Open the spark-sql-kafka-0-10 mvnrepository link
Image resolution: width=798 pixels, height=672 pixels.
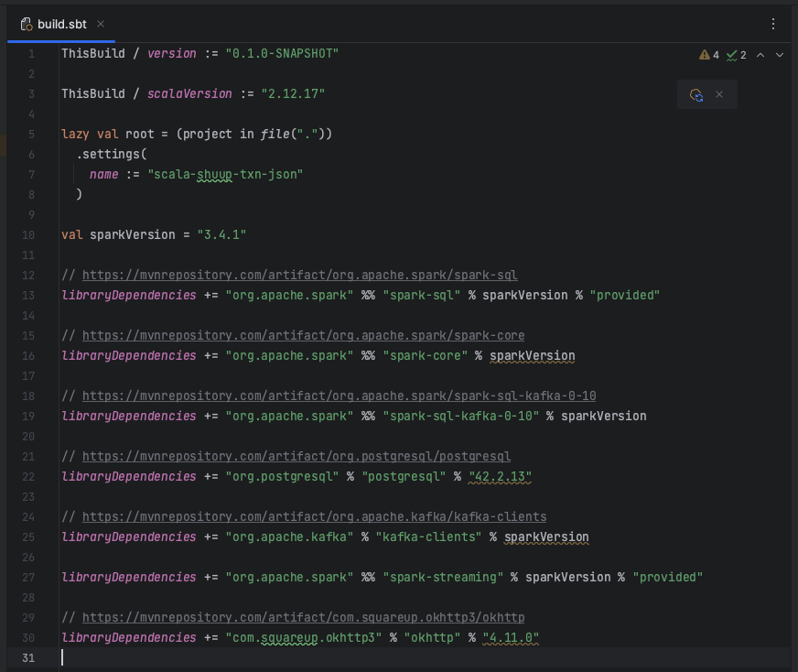click(x=339, y=396)
